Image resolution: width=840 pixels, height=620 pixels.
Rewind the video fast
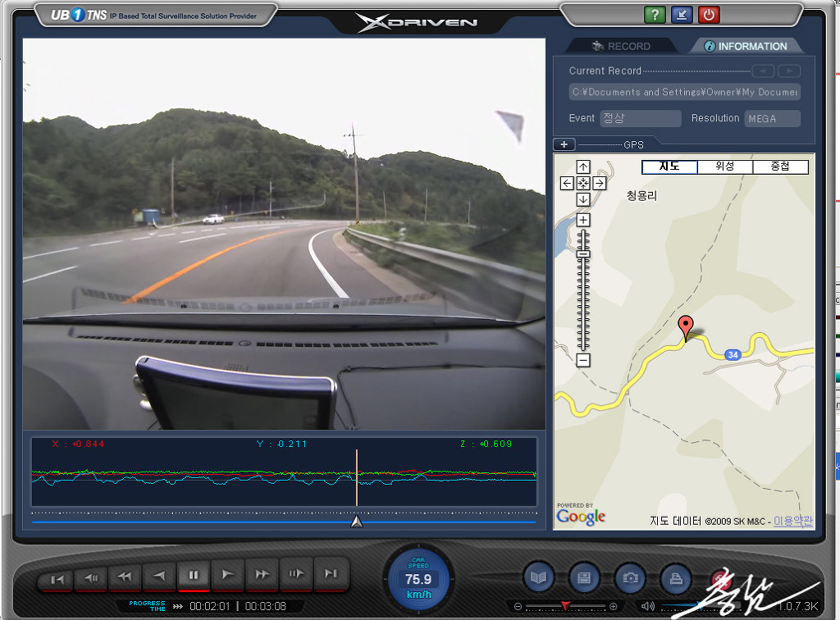coord(125,577)
